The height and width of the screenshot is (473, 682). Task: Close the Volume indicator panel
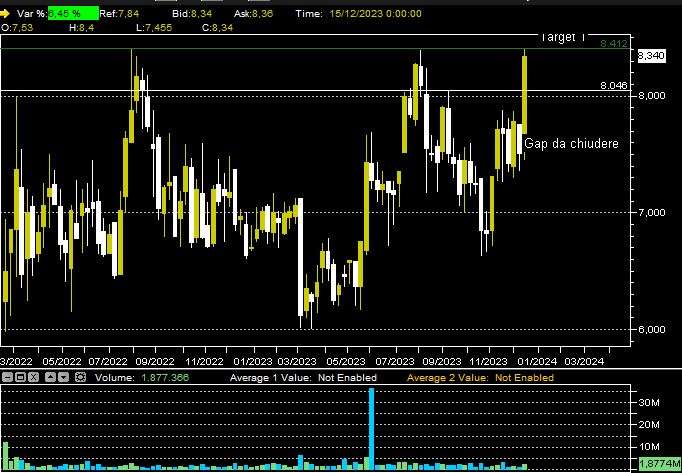tap(34, 377)
